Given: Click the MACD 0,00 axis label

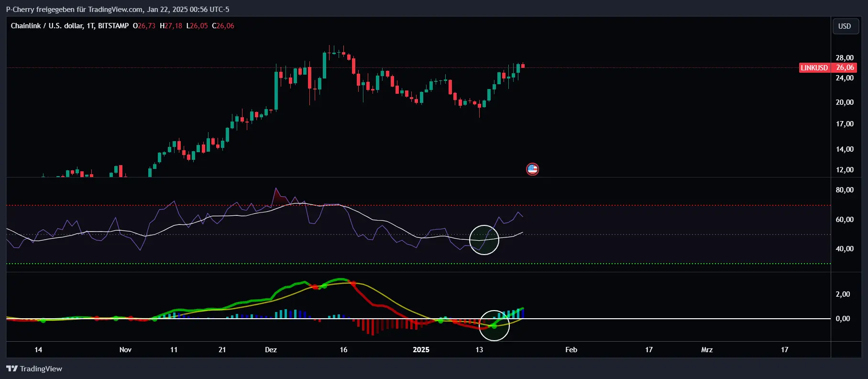Looking at the screenshot, I should coord(843,318).
